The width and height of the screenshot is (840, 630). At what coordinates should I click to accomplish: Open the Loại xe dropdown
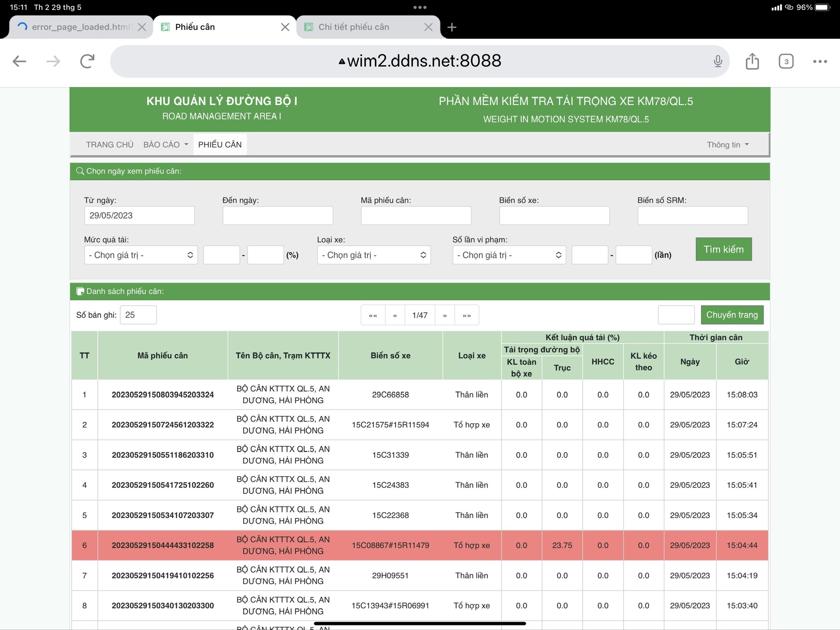click(x=374, y=255)
